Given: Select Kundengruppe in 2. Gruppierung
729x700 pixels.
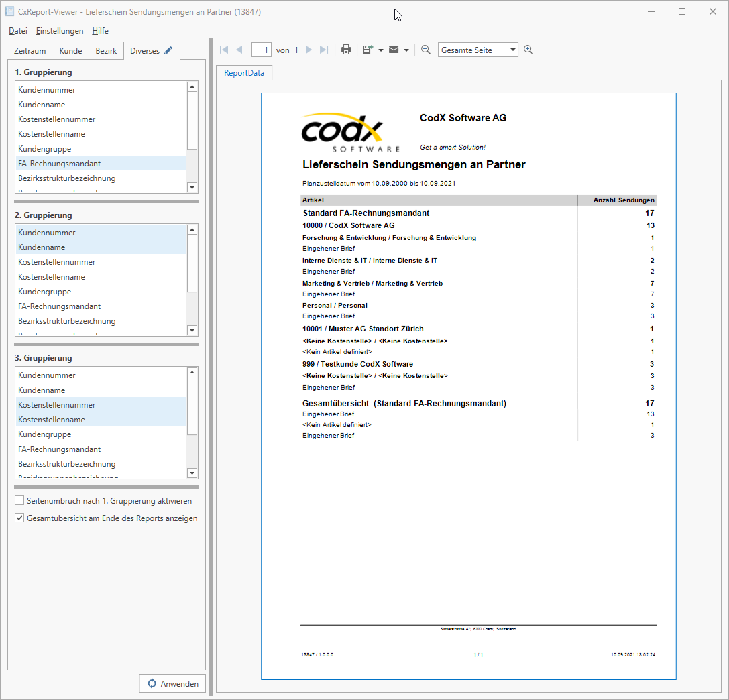Looking at the screenshot, I should click(x=101, y=292).
